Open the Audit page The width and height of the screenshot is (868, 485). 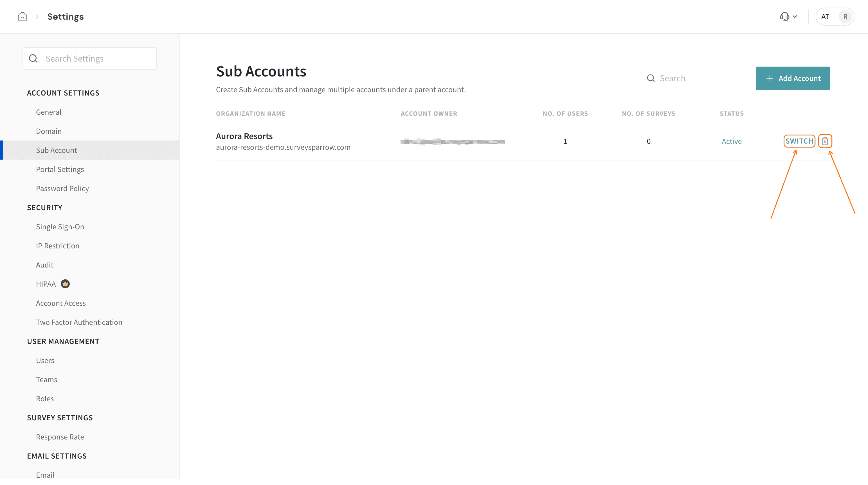(44, 265)
